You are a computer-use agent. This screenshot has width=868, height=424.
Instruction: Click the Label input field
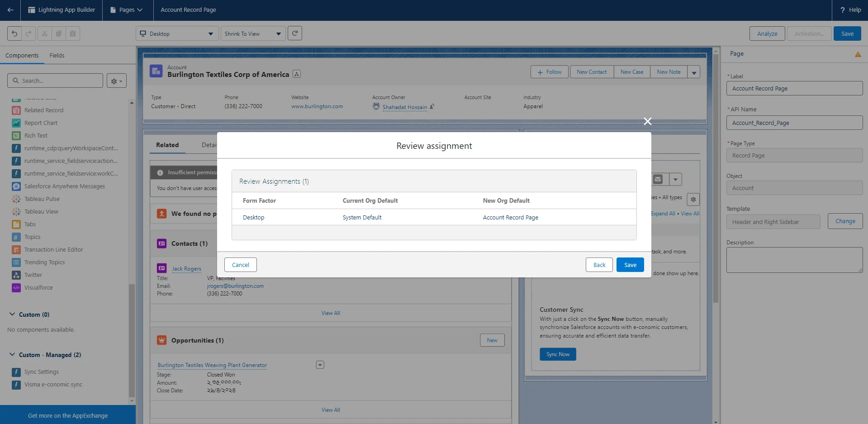(x=794, y=89)
